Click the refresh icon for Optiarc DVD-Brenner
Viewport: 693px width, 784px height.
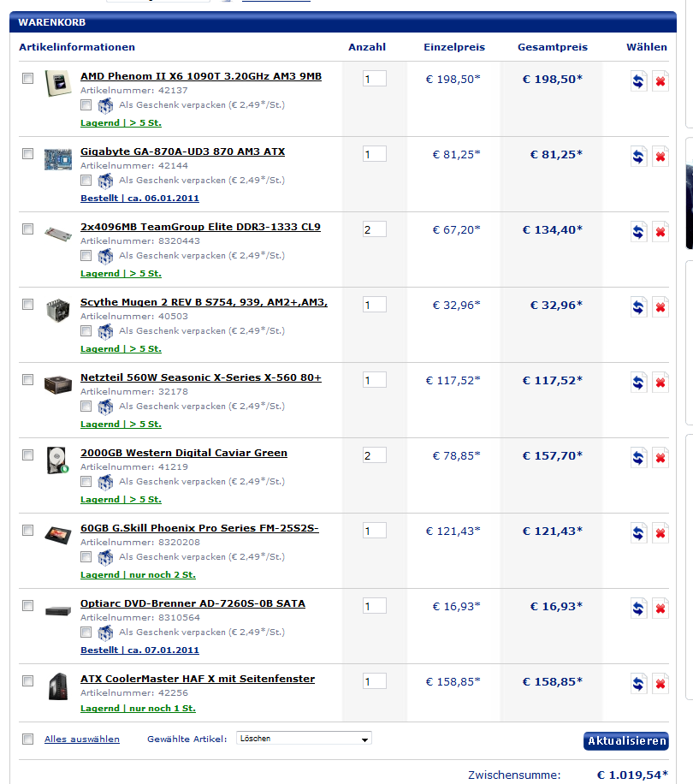(x=638, y=609)
